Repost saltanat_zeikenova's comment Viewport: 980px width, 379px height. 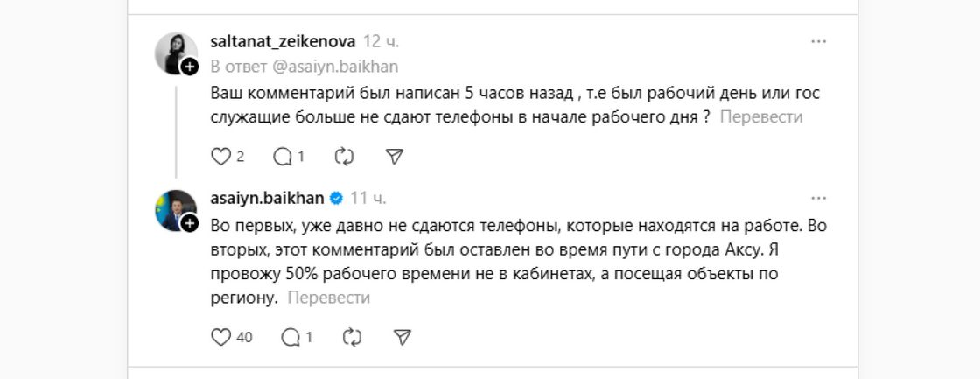click(x=344, y=157)
